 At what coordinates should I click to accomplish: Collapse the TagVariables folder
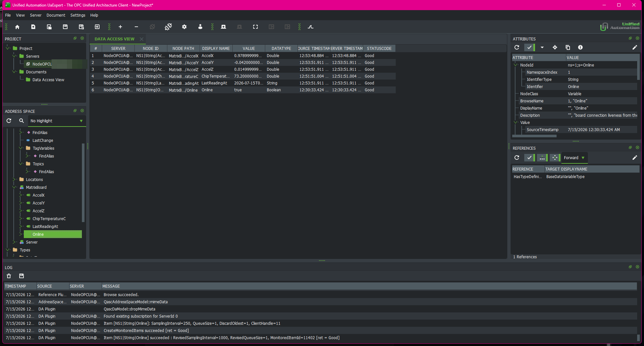(21, 148)
